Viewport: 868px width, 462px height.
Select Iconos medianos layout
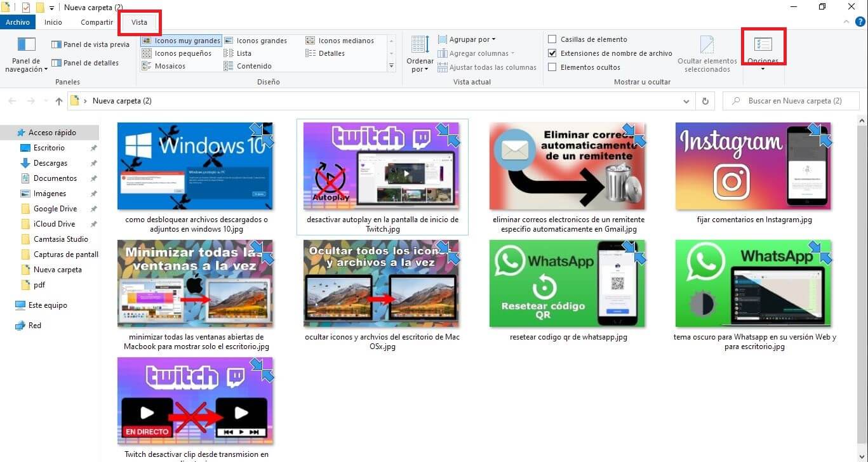[x=340, y=41]
